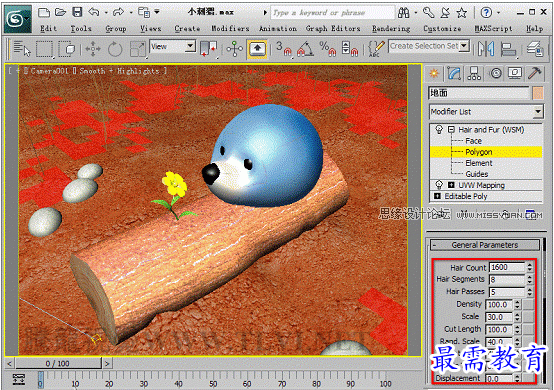Select the Rectangular Selection Region tool
Image resolution: width=554 pixels, height=390 pixels.
(x=45, y=49)
